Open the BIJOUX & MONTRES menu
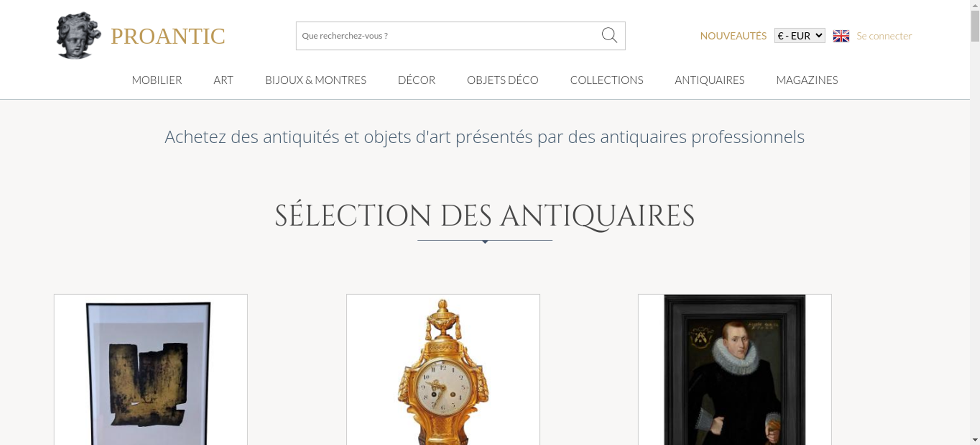Viewport: 980px width, 445px height. (x=316, y=80)
